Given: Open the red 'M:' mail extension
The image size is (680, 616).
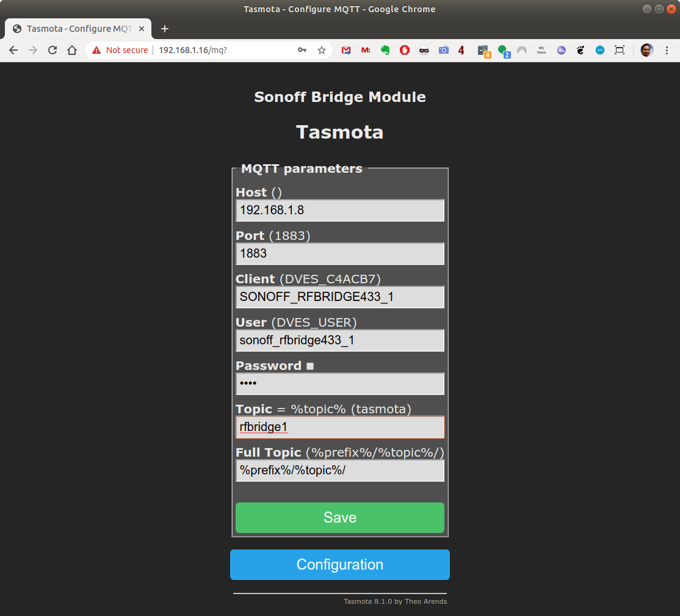Looking at the screenshot, I should pyautogui.click(x=366, y=50).
